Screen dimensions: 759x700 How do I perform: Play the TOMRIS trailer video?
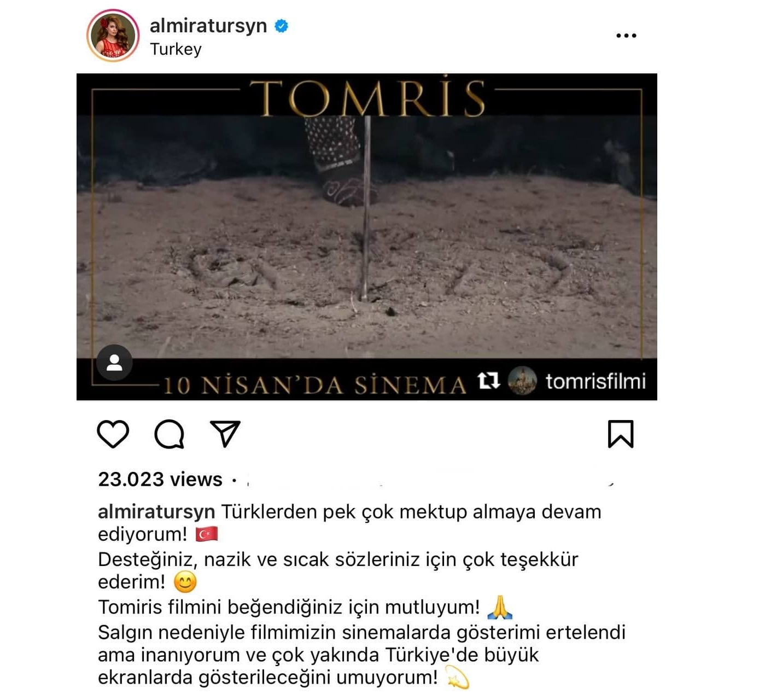click(x=367, y=237)
